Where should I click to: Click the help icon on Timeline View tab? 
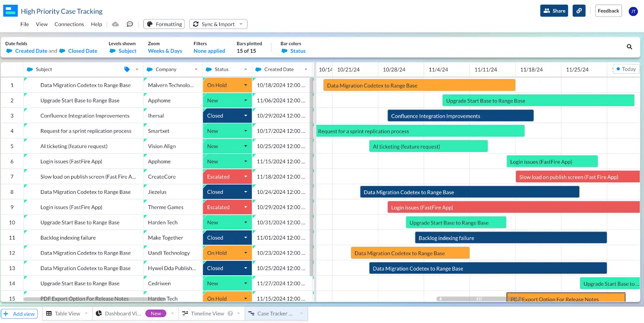coord(230,313)
